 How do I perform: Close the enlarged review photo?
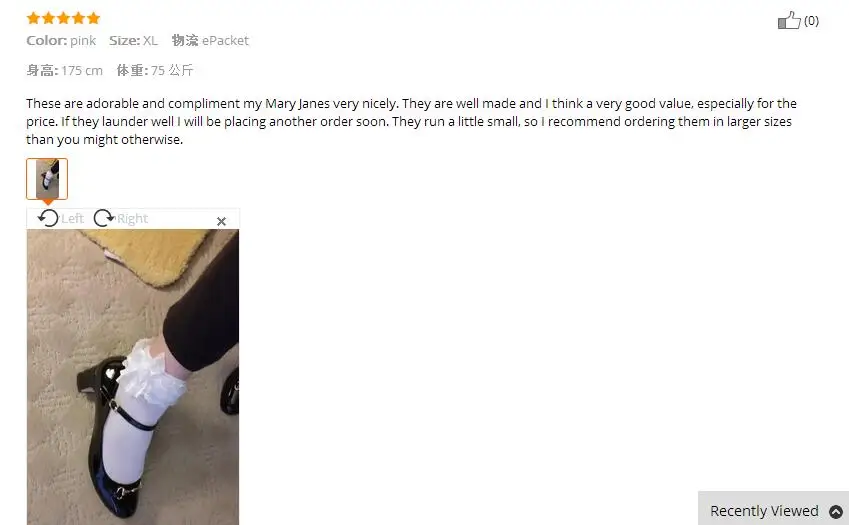click(x=221, y=221)
